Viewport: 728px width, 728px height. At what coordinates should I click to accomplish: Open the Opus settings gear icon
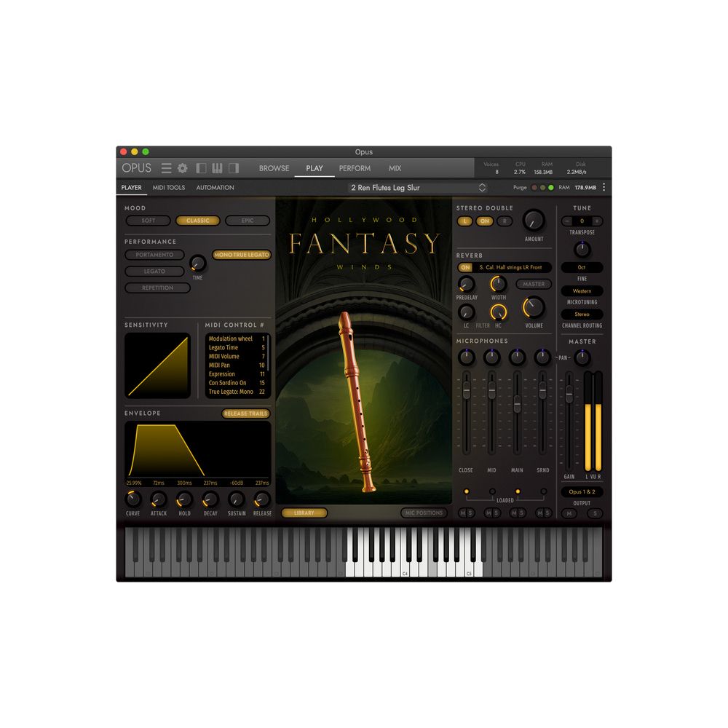pyautogui.click(x=182, y=168)
